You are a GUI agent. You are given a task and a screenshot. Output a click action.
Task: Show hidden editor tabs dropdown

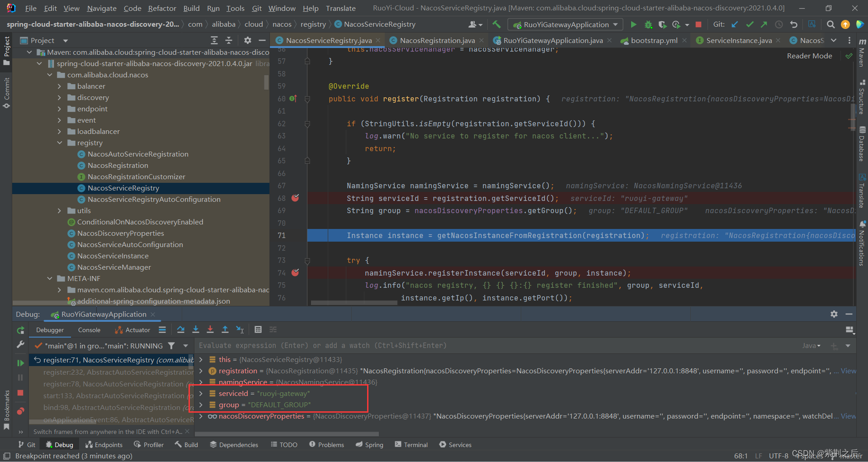[834, 40]
